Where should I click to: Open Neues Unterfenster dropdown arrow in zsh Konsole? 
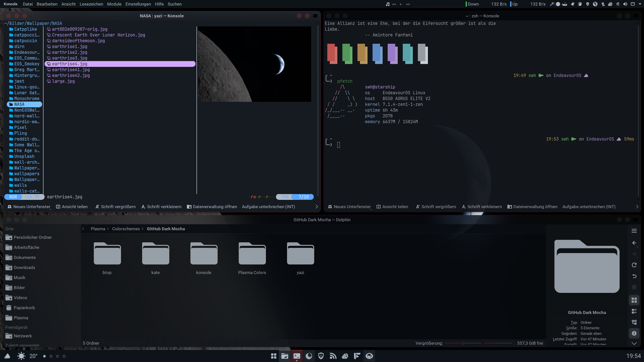point(371,209)
